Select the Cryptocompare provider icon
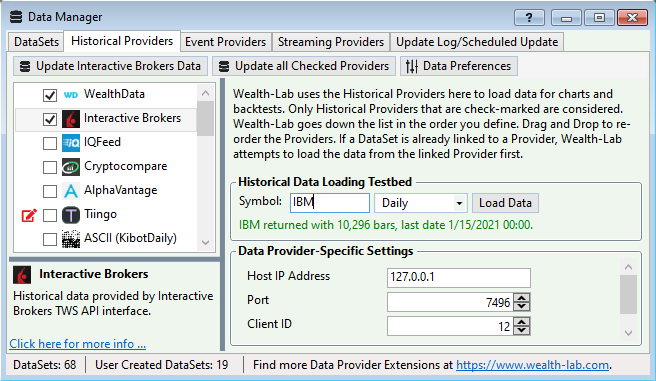This screenshot has height=381, width=656. 71,167
